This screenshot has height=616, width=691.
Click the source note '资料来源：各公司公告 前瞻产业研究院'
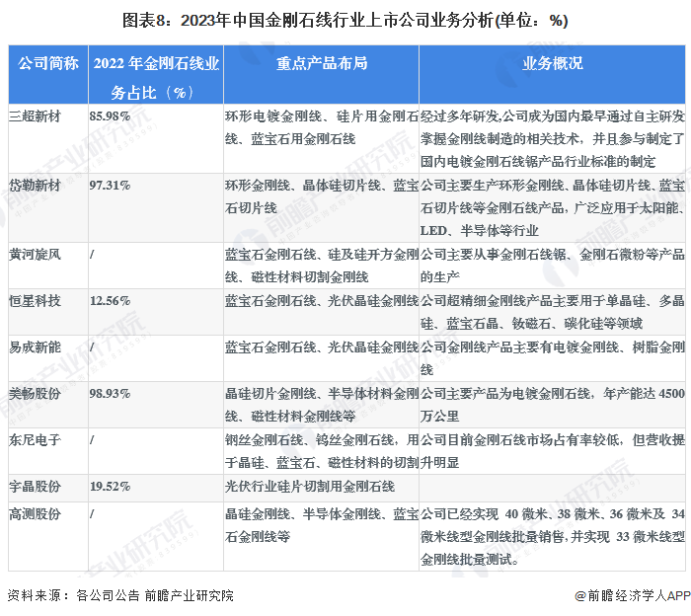[x=120, y=595]
